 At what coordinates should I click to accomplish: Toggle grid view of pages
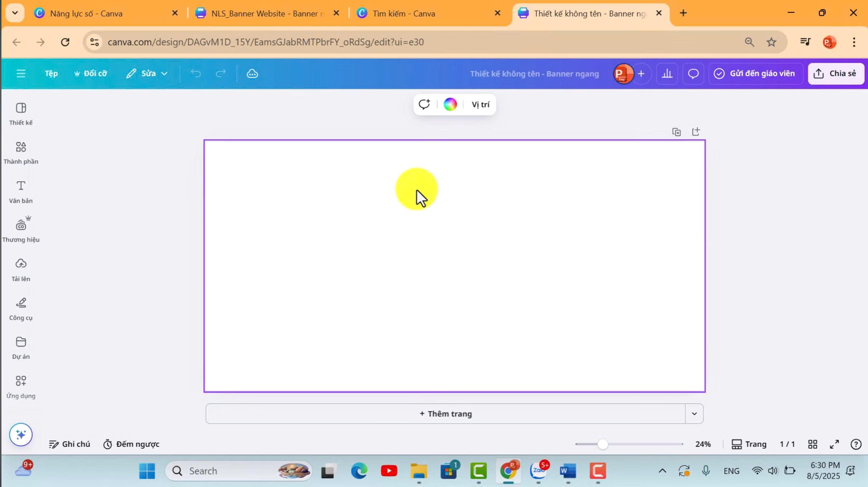812,444
